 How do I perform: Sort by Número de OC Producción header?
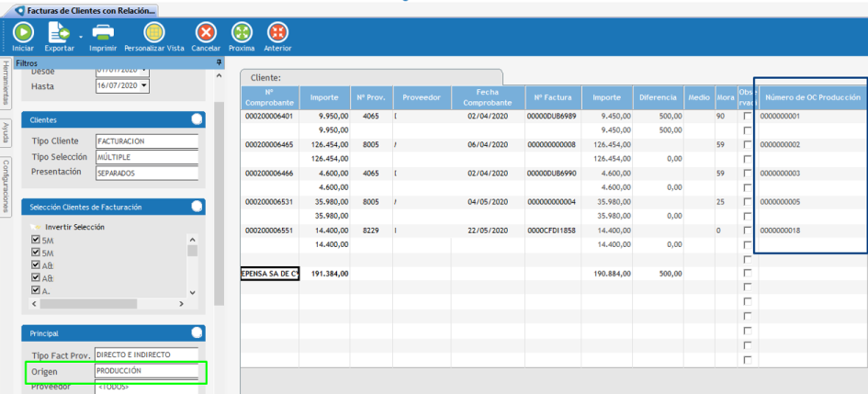(812, 96)
